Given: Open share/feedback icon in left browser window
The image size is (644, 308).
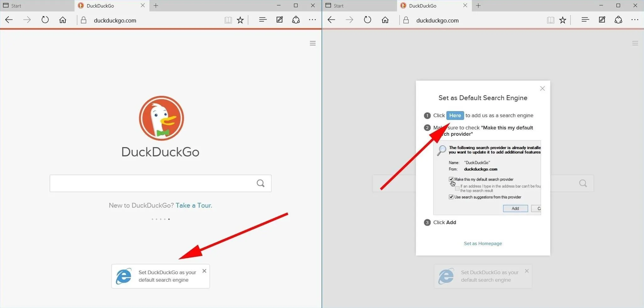Looking at the screenshot, I should [296, 20].
